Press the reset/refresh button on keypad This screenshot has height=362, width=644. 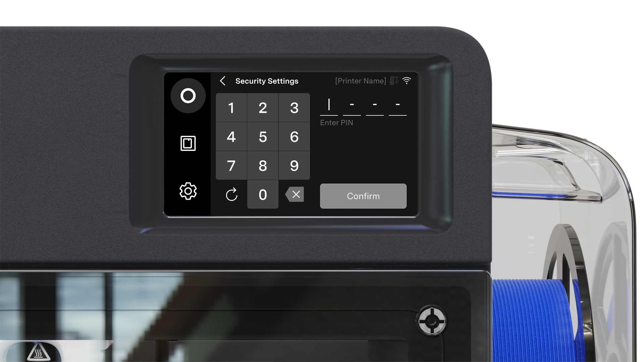tap(231, 194)
